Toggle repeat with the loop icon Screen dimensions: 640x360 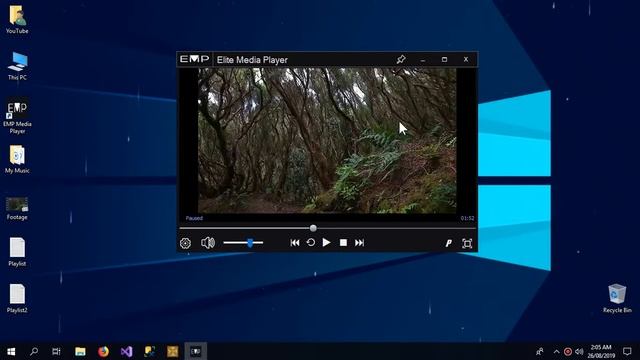(311, 242)
